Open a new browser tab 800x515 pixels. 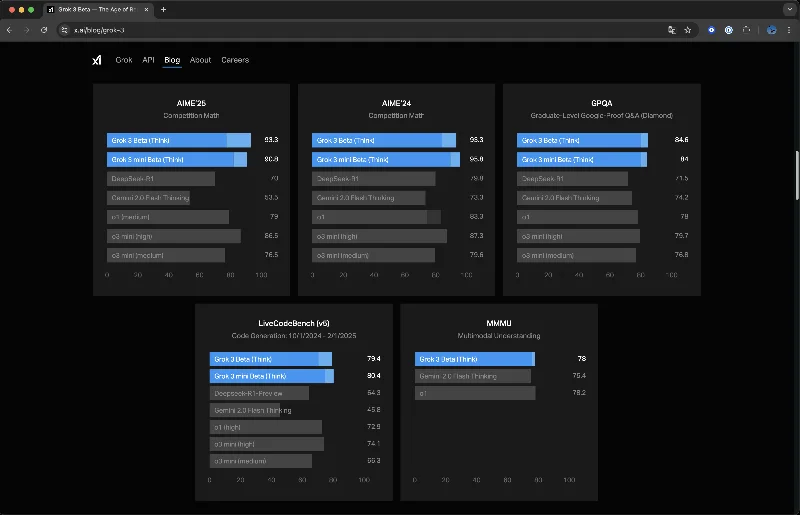coord(163,9)
